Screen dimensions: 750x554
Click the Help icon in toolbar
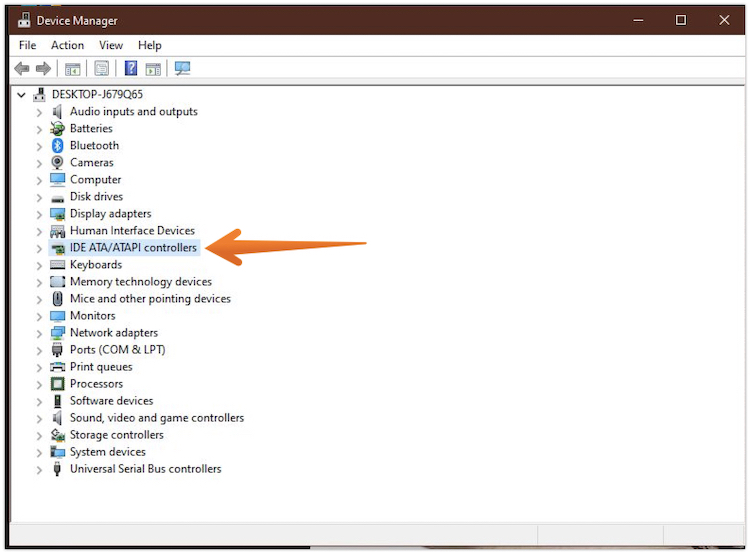[131, 69]
